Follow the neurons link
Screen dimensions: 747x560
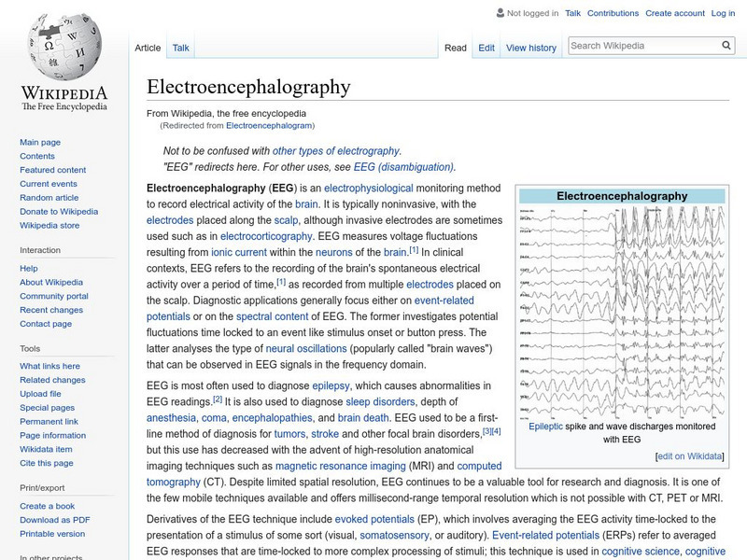coord(334,252)
